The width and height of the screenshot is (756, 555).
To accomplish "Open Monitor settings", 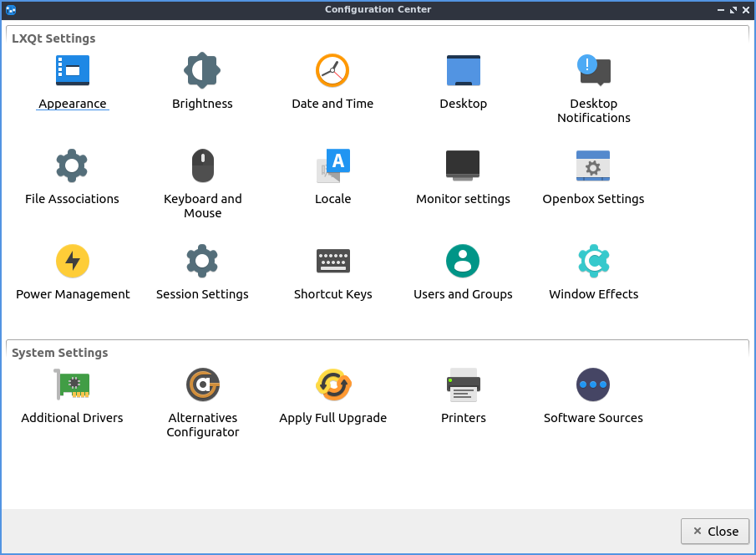I will [x=463, y=166].
